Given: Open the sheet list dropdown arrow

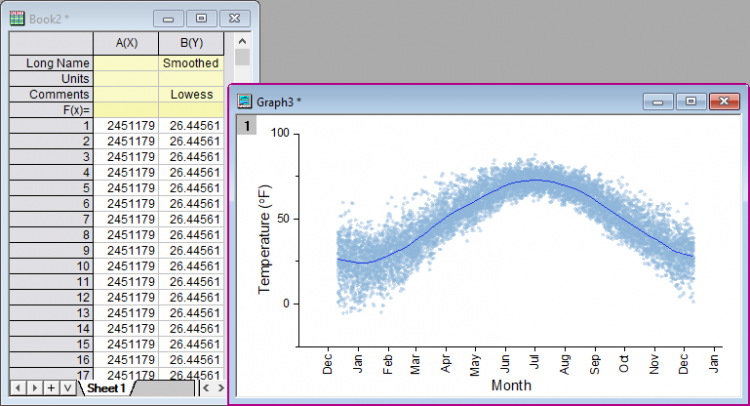Looking at the screenshot, I should tap(68, 387).
